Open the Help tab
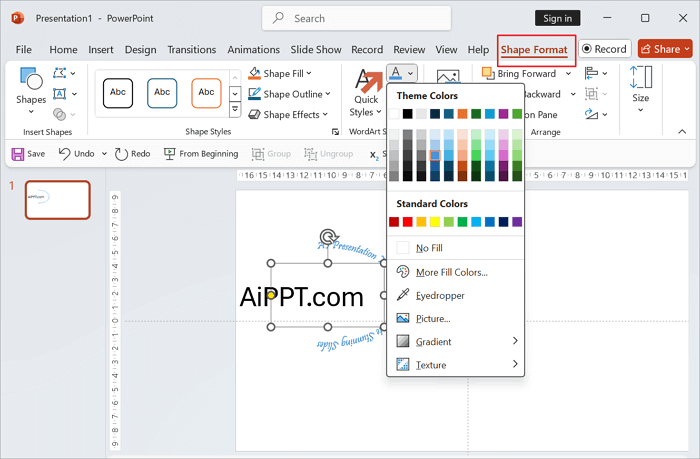Viewport: 700px width, 459px height. (478, 50)
